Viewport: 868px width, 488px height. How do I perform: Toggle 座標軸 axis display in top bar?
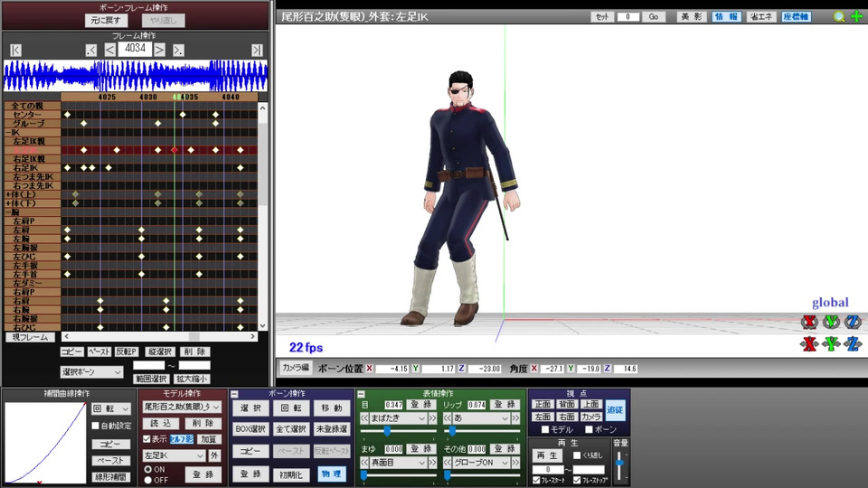click(796, 16)
